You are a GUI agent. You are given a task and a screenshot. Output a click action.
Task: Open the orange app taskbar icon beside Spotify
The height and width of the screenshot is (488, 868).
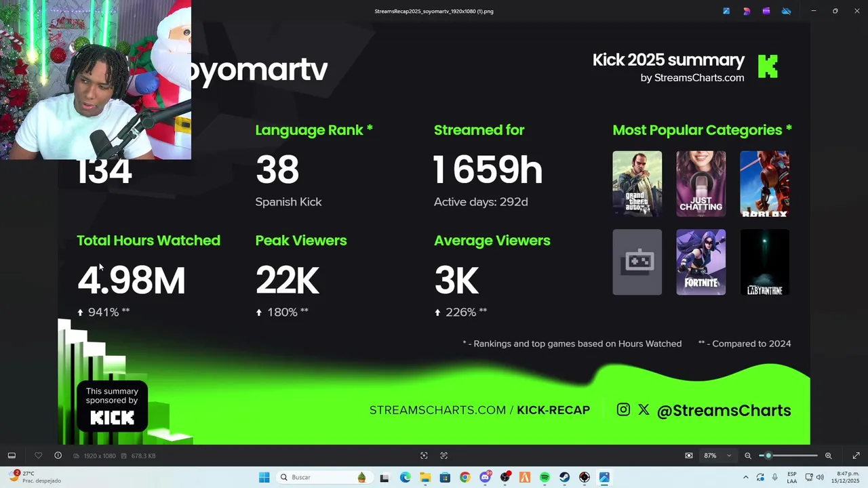tap(525, 477)
